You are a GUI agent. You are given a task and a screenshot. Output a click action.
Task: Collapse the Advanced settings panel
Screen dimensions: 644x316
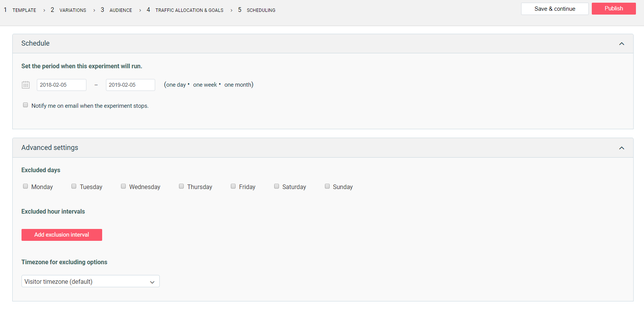(x=621, y=148)
